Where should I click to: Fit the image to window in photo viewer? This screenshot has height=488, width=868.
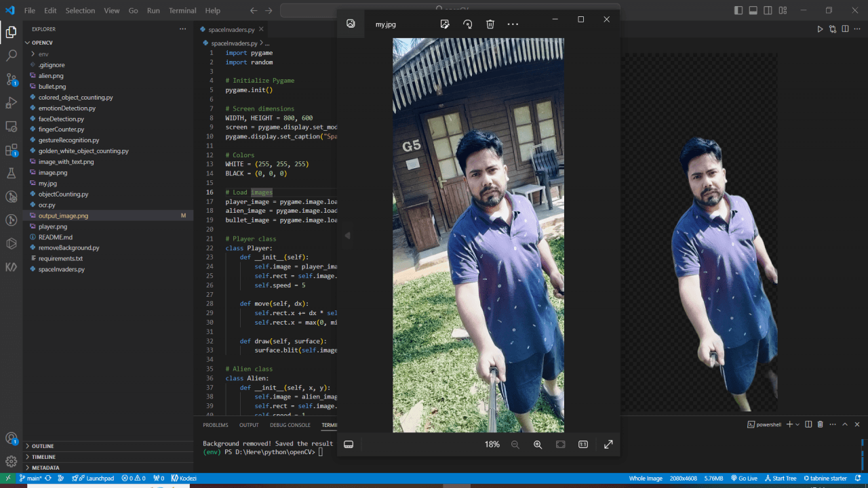coord(560,445)
